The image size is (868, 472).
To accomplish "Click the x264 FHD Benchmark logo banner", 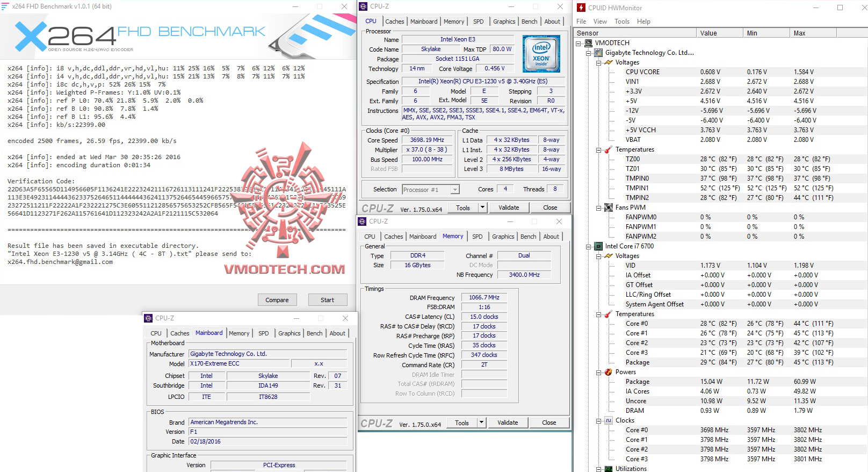I will 177,36.
